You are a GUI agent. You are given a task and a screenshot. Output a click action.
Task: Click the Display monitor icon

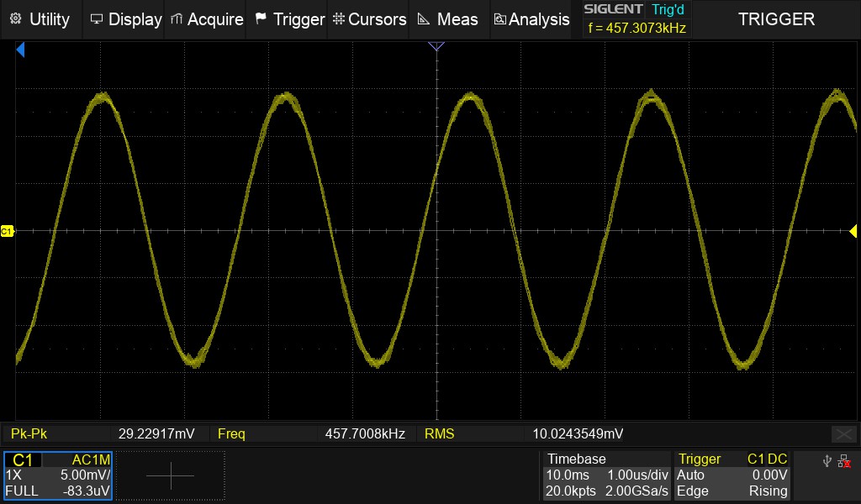click(x=97, y=18)
